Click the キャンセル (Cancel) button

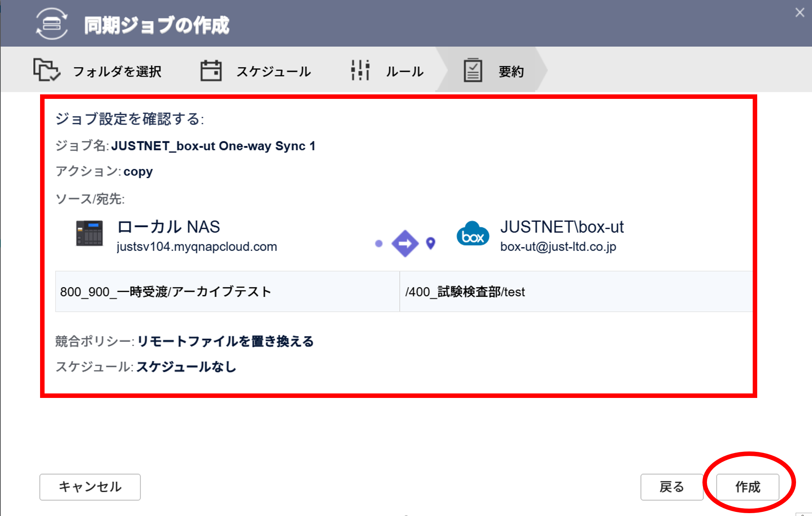pyautogui.click(x=90, y=487)
